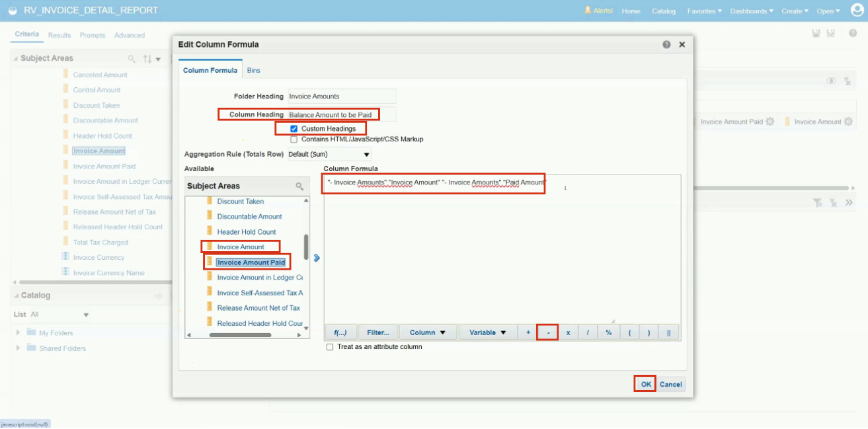This screenshot has height=429, width=868.
Task: Open the Dashboards menu
Action: point(751,11)
